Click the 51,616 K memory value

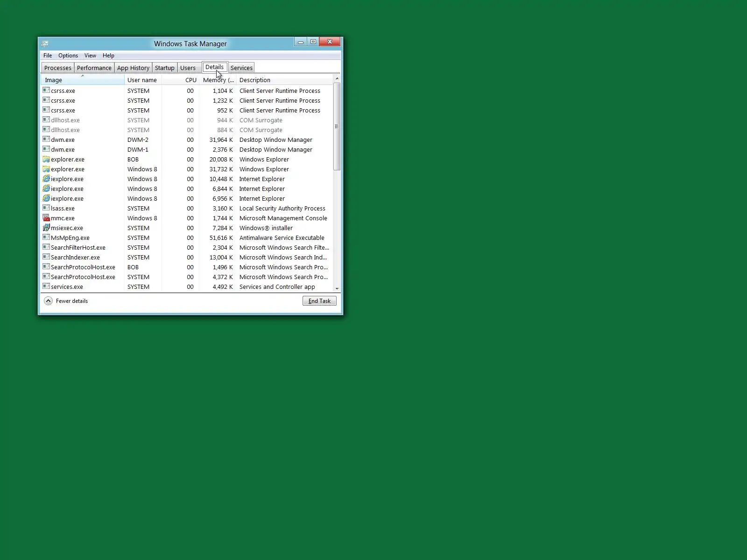221,238
